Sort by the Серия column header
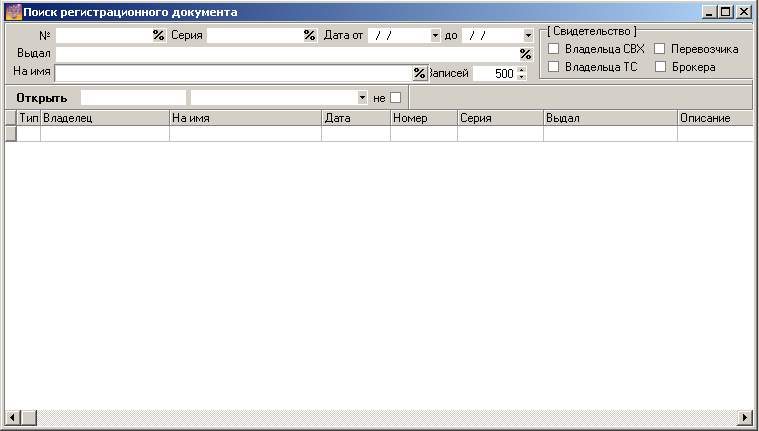The height and width of the screenshot is (431, 759). tap(501, 118)
